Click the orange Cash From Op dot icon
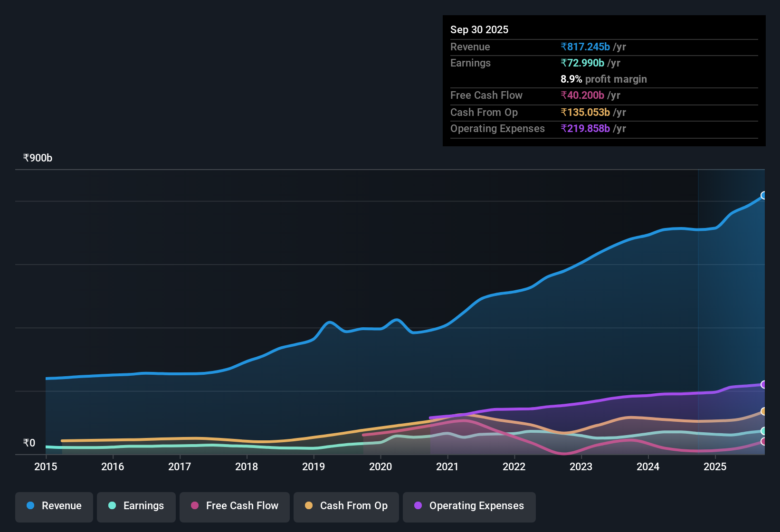Screen dimensions: 780x532 click(309, 506)
